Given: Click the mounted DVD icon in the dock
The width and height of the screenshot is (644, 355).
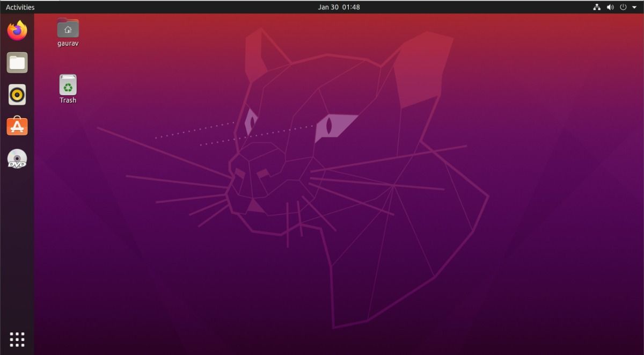Looking at the screenshot, I should (17, 158).
